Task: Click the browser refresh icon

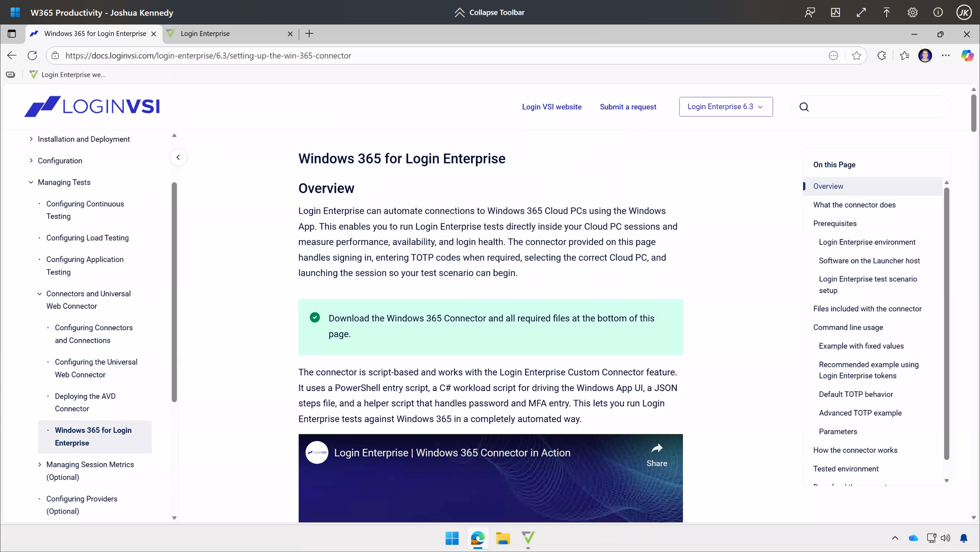Action: (33, 56)
